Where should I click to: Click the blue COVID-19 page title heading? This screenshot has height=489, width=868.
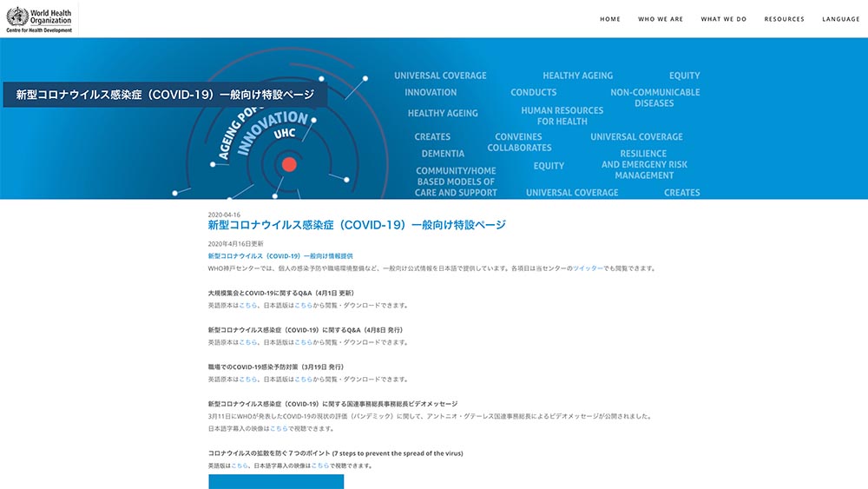(357, 225)
